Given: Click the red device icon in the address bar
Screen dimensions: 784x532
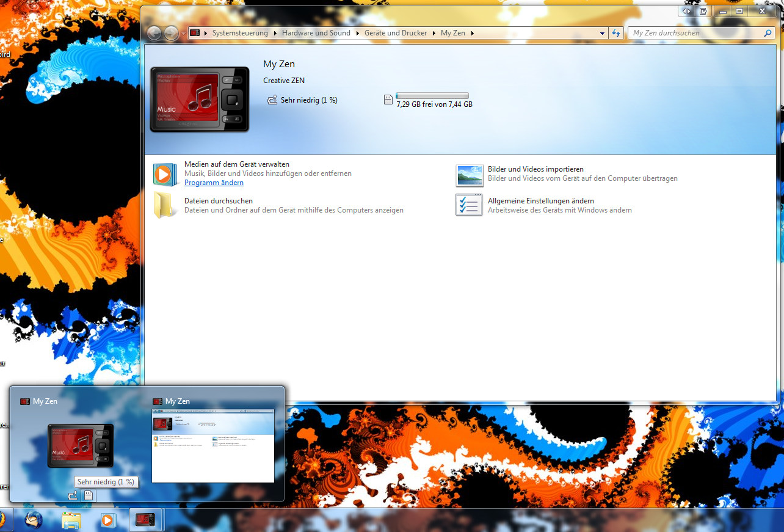Looking at the screenshot, I should tap(195, 33).
